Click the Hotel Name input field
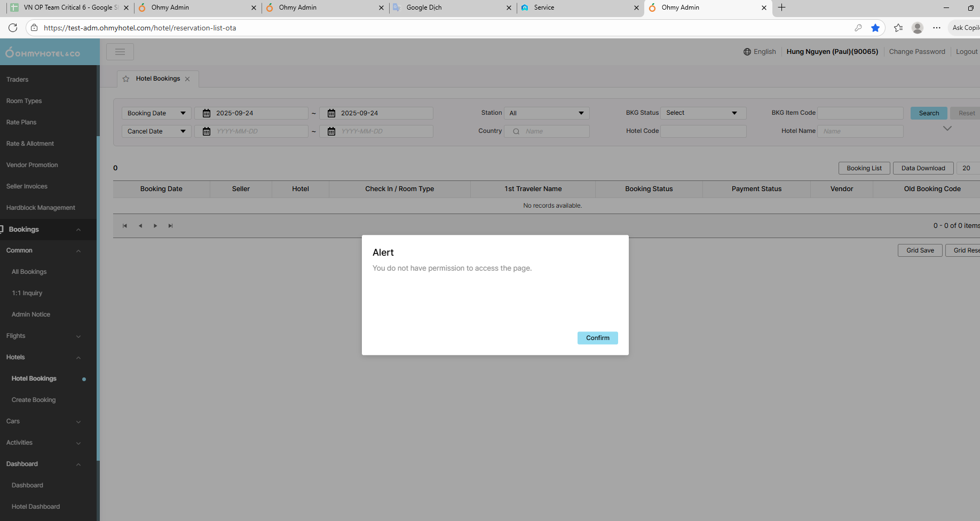 click(860, 131)
